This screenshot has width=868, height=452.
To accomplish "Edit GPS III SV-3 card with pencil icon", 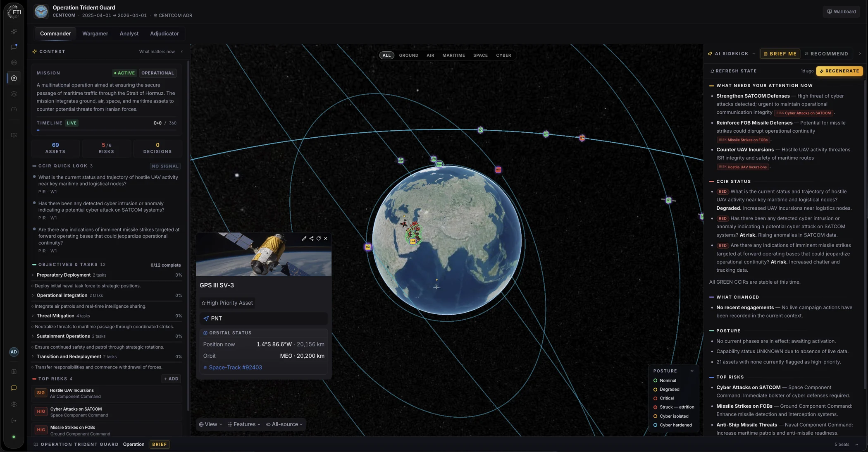I will [x=304, y=239].
